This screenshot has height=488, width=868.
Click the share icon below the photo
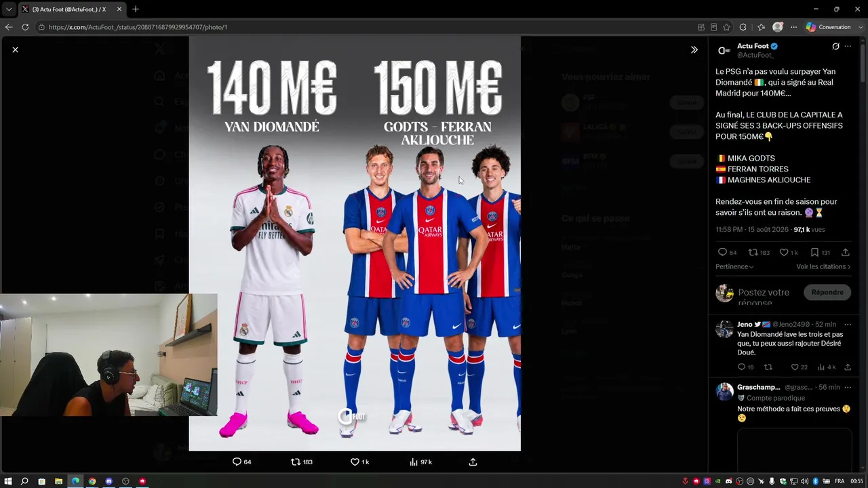473,462
